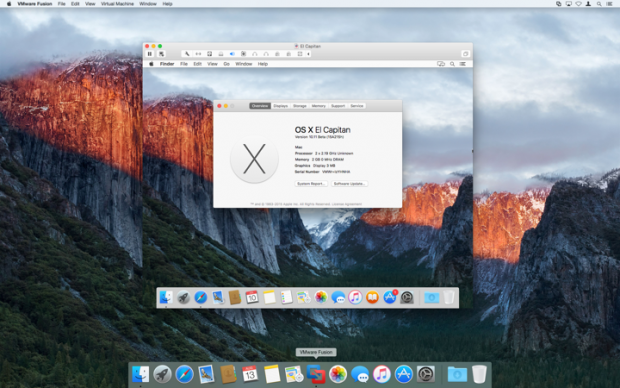Open the guest Apple menu inside the VM

click(x=151, y=64)
